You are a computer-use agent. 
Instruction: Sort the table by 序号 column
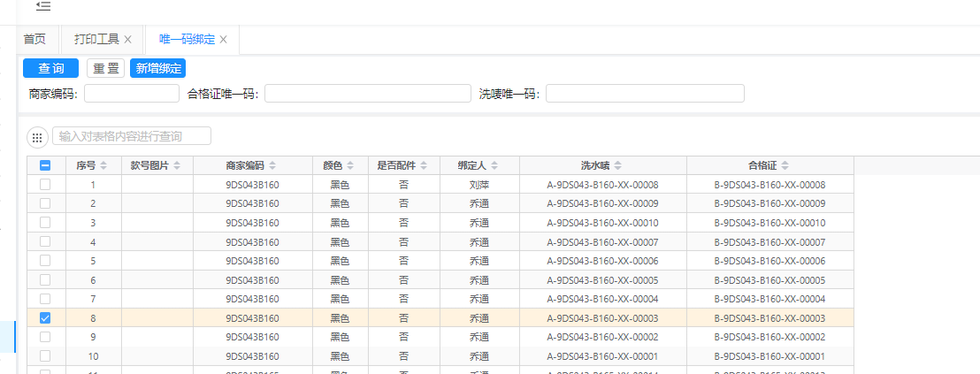[x=103, y=165]
